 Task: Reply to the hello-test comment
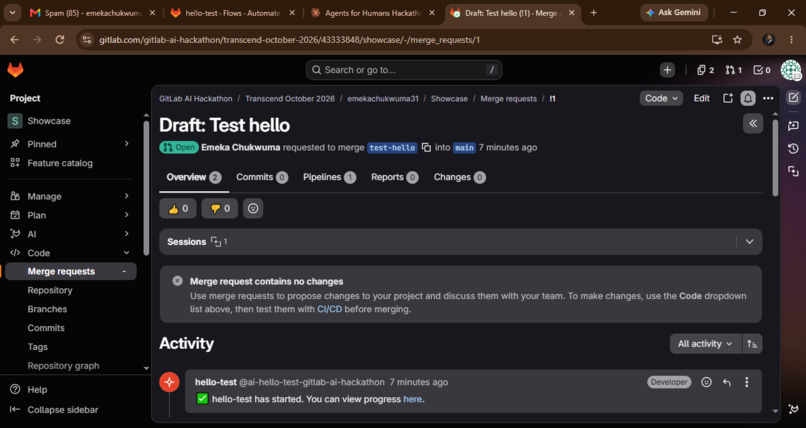pos(727,382)
